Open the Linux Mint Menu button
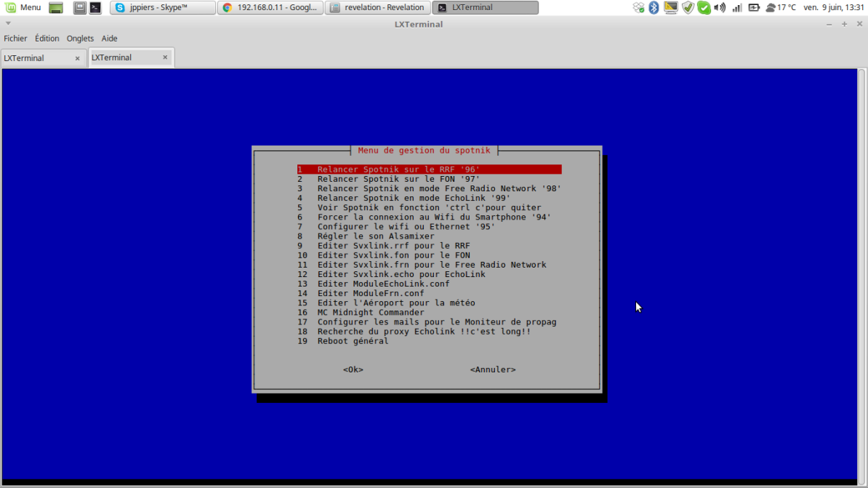 23,7
